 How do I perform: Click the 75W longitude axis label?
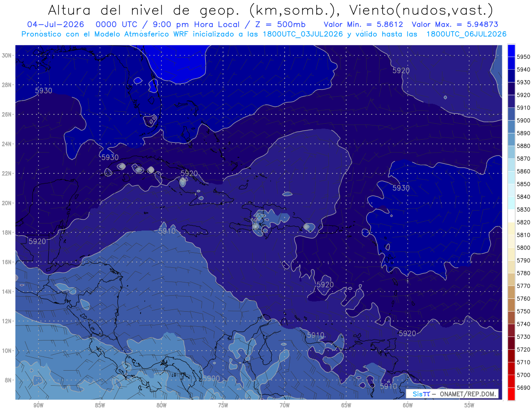[x=223, y=405]
